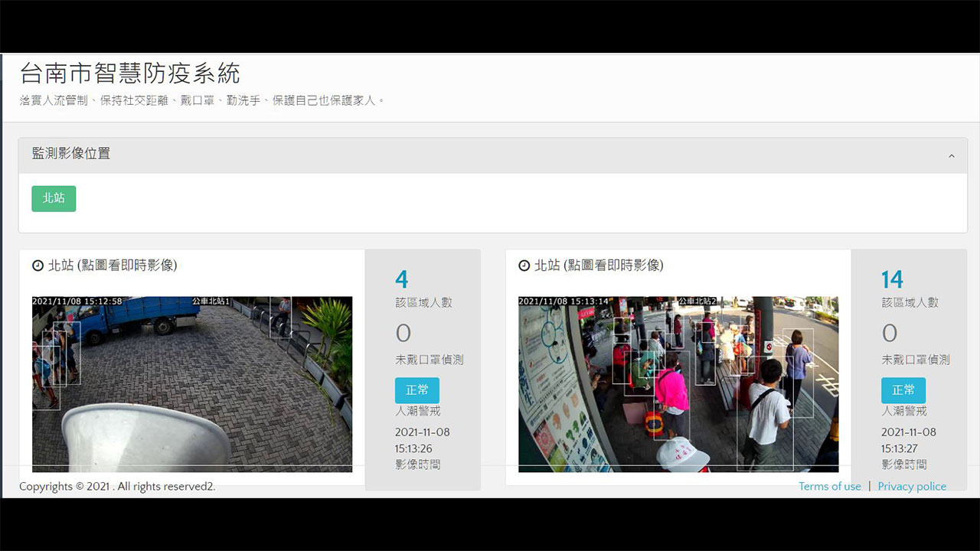The image size is (980, 551).
Task: Click the unmasked count 0 in the right card
Action: point(889,333)
